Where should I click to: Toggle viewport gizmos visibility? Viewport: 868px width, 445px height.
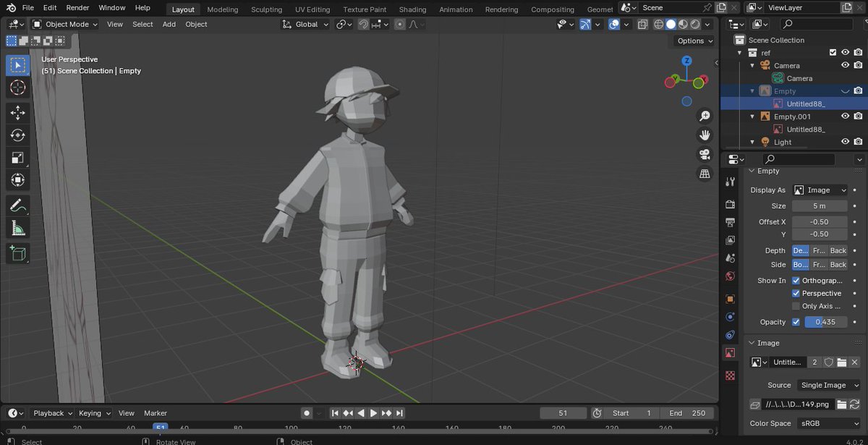click(585, 24)
